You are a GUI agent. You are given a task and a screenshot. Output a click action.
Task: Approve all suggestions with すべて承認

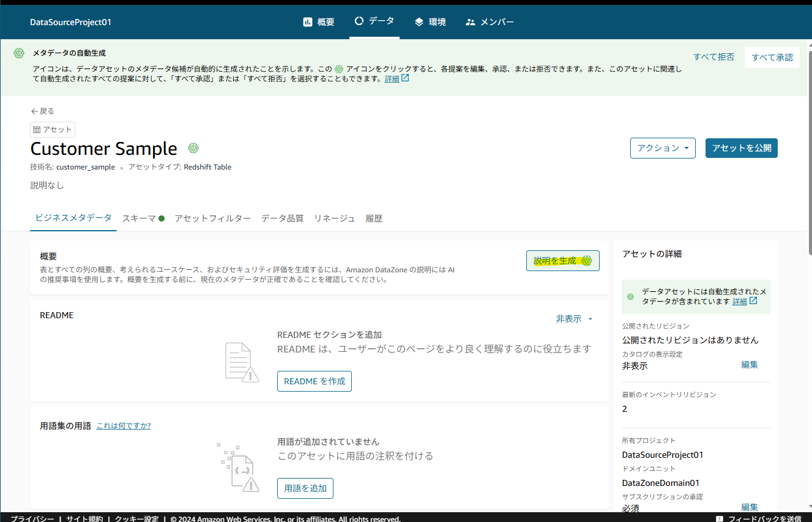(772, 56)
